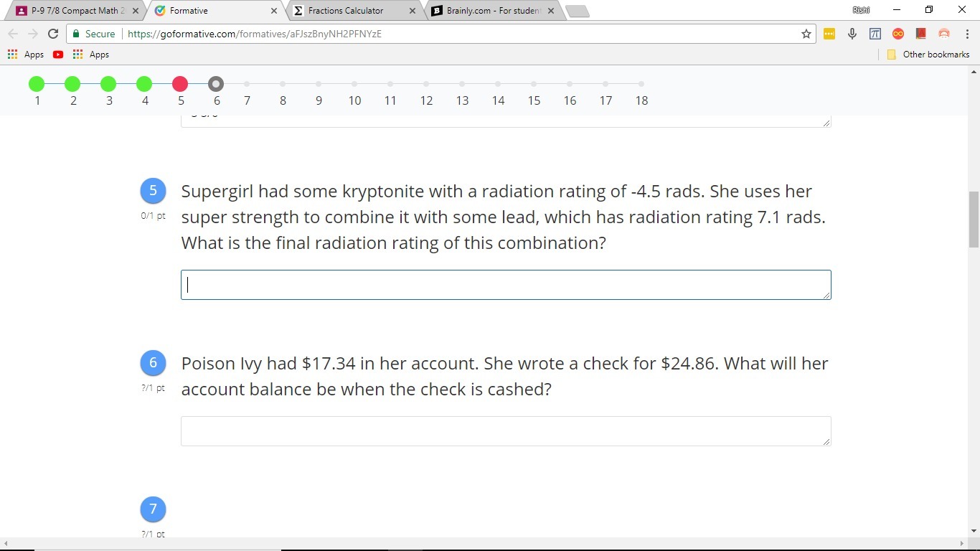This screenshot has width=980, height=551.
Task: Jump to question 9 in progress bar
Action: (319, 85)
